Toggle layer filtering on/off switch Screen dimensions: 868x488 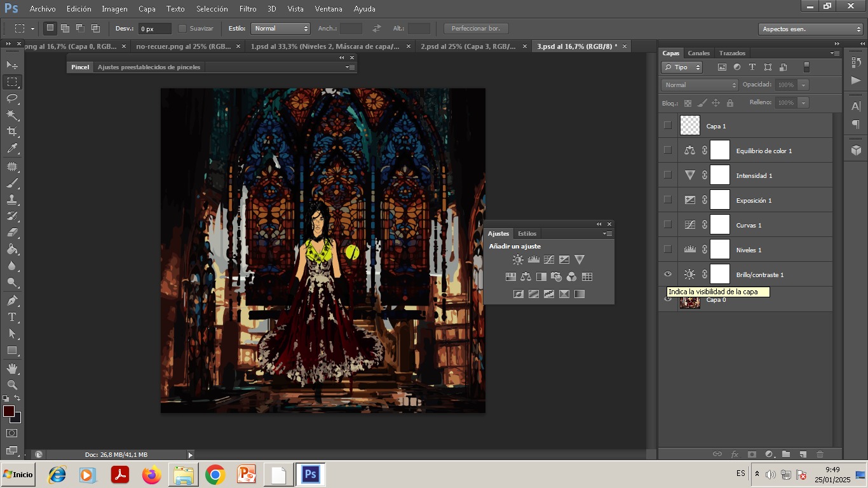point(806,67)
